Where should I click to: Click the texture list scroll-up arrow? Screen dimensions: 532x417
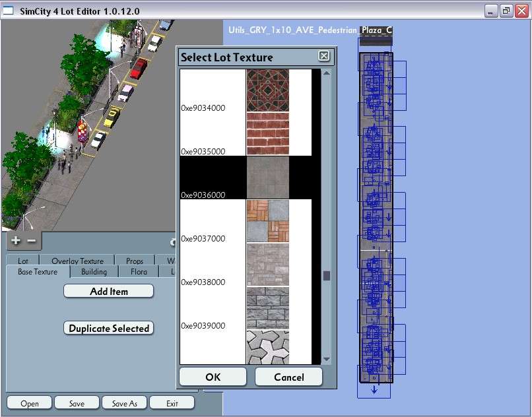coord(326,73)
